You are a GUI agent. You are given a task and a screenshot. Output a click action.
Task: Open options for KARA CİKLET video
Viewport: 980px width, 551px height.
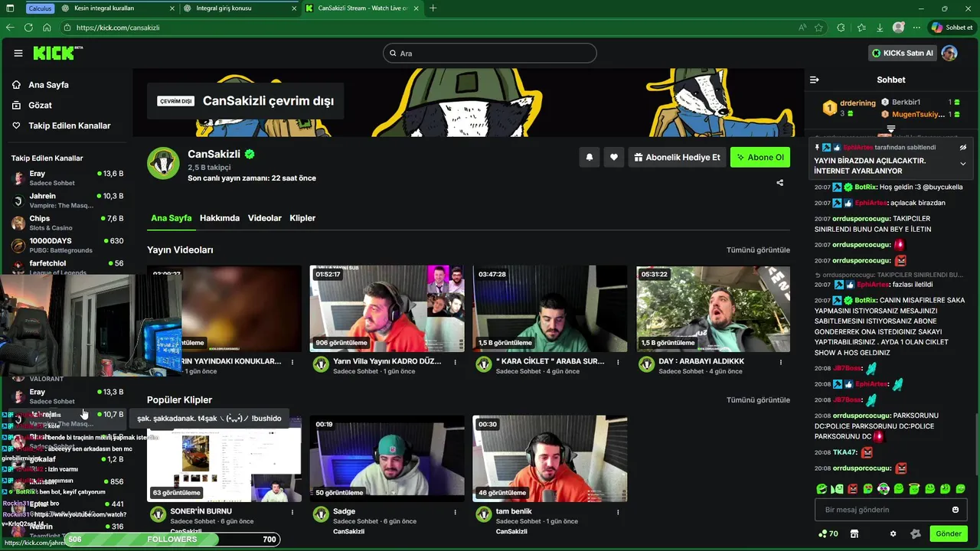click(619, 362)
